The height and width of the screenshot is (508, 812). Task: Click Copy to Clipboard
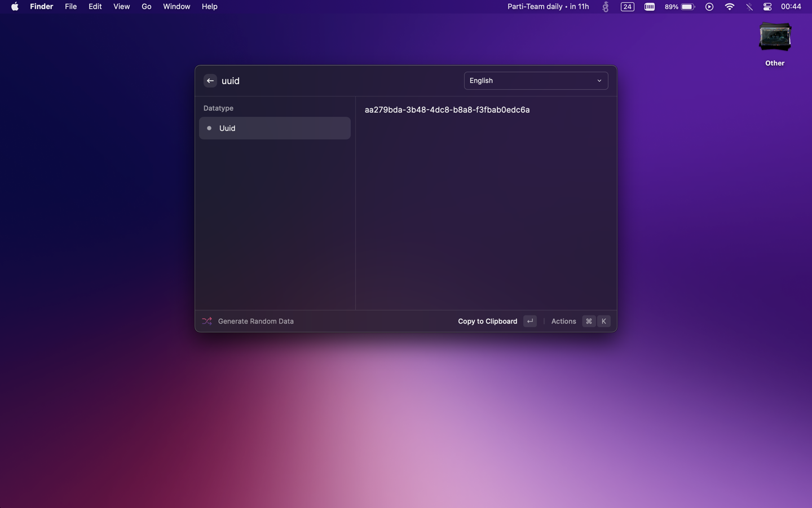[487, 321]
